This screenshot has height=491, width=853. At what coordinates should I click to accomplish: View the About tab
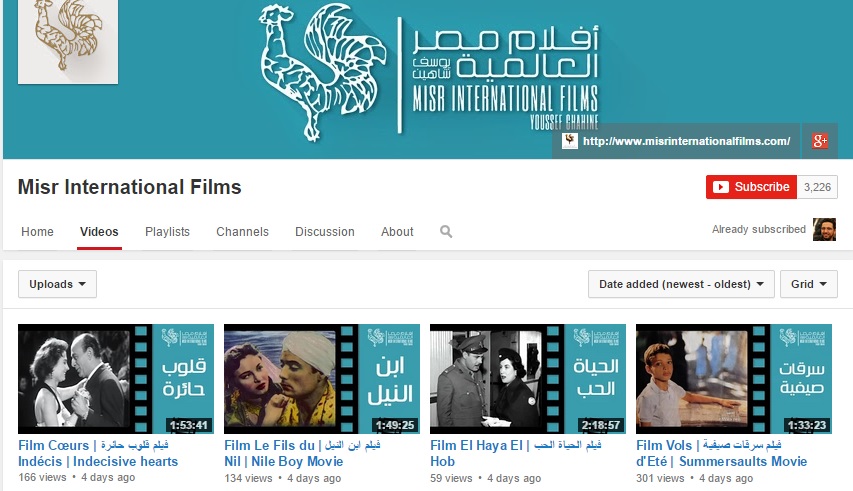(x=397, y=232)
